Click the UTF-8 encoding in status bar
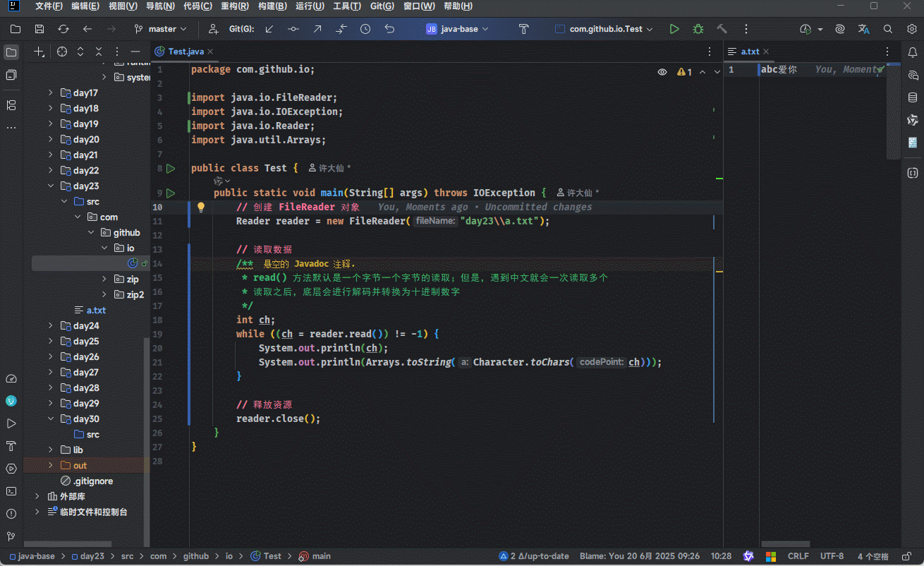 (x=831, y=556)
